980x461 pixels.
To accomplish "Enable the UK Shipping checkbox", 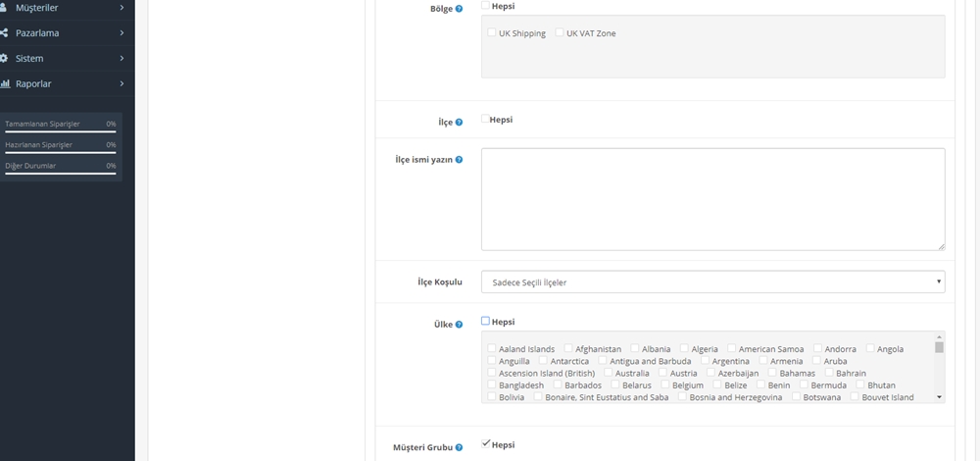I will click(x=492, y=33).
